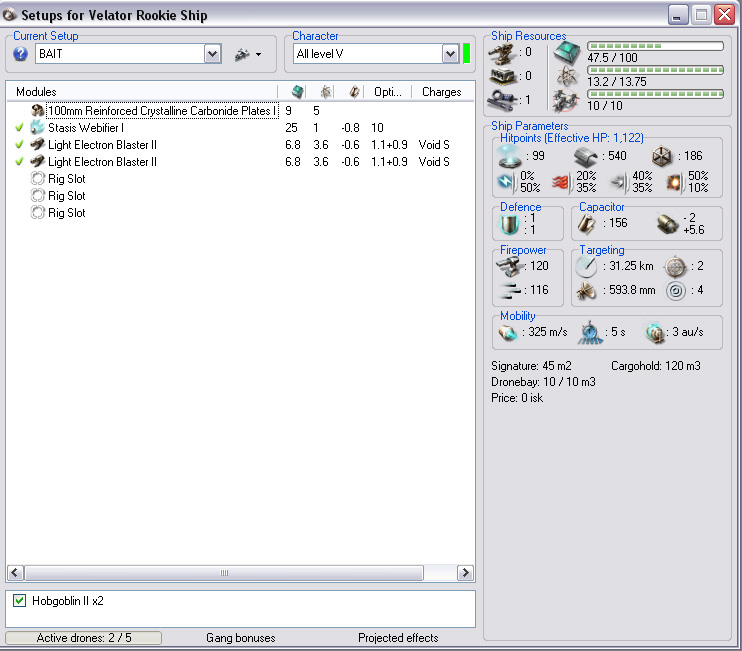Click the CPU icon beside 47.5 / 100
742x651 pixels.
(x=566, y=52)
